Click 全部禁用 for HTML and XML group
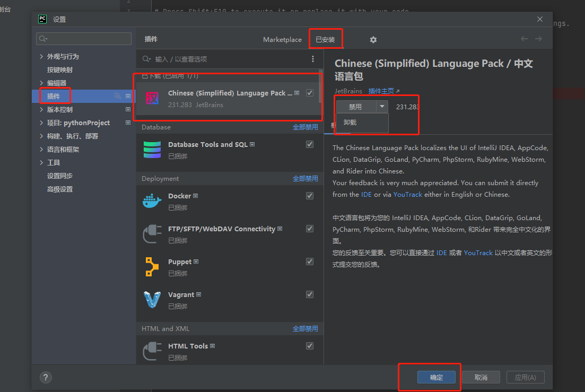Viewport: 585px width, 392px height. click(305, 328)
